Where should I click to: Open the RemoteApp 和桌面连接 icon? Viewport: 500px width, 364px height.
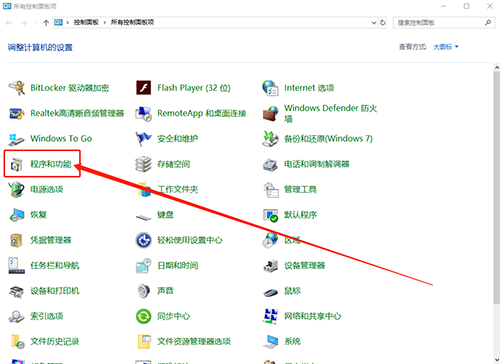[143, 113]
